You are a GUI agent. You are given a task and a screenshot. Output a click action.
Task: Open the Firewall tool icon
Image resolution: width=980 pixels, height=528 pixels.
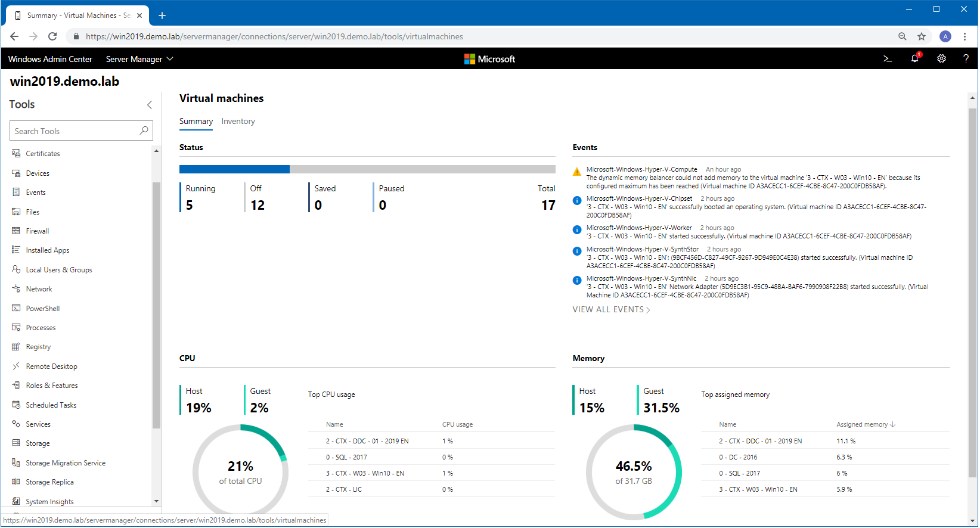[x=16, y=231]
